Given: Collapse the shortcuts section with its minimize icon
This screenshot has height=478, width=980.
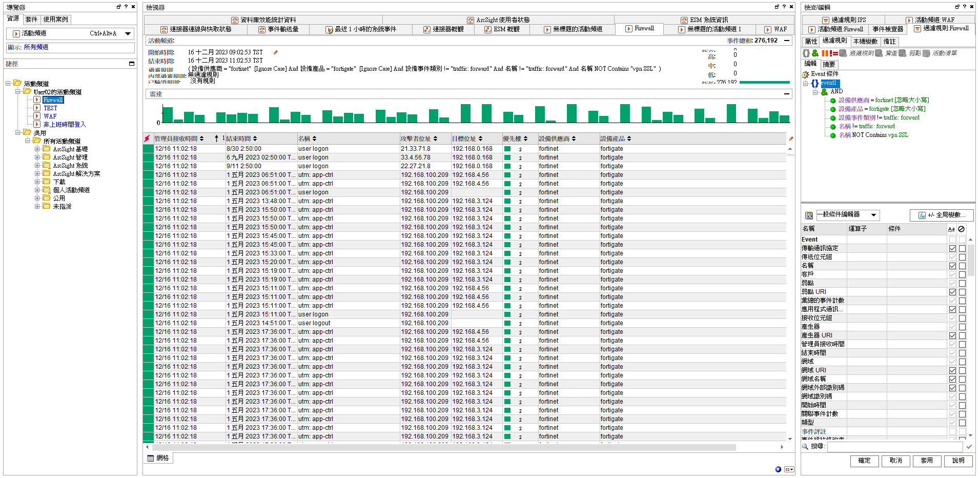Looking at the screenshot, I should [132, 64].
